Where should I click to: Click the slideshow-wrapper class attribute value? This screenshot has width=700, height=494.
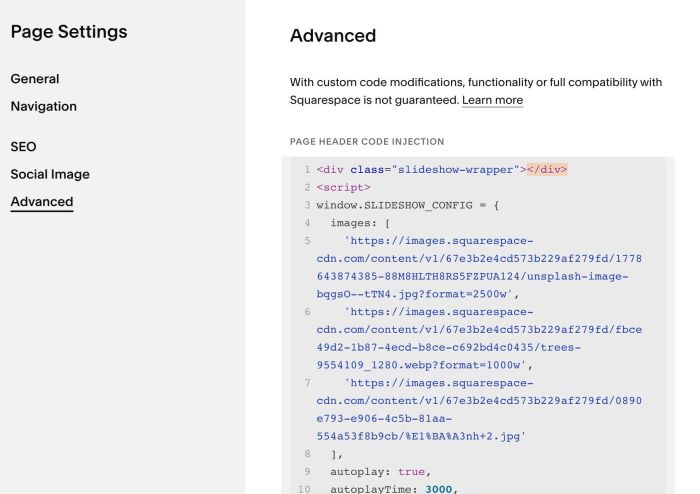pyautogui.click(x=455, y=170)
